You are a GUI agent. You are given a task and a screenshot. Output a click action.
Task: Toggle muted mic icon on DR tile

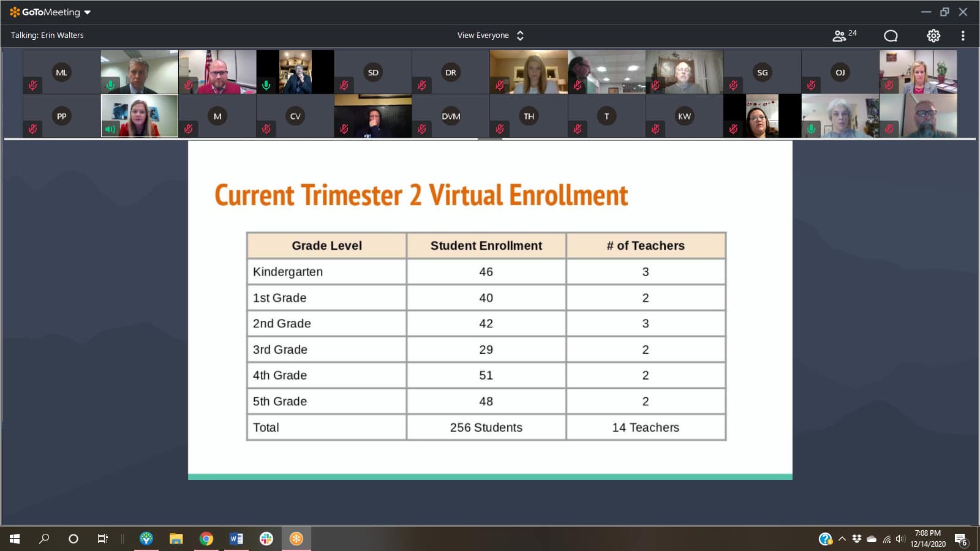[421, 85]
